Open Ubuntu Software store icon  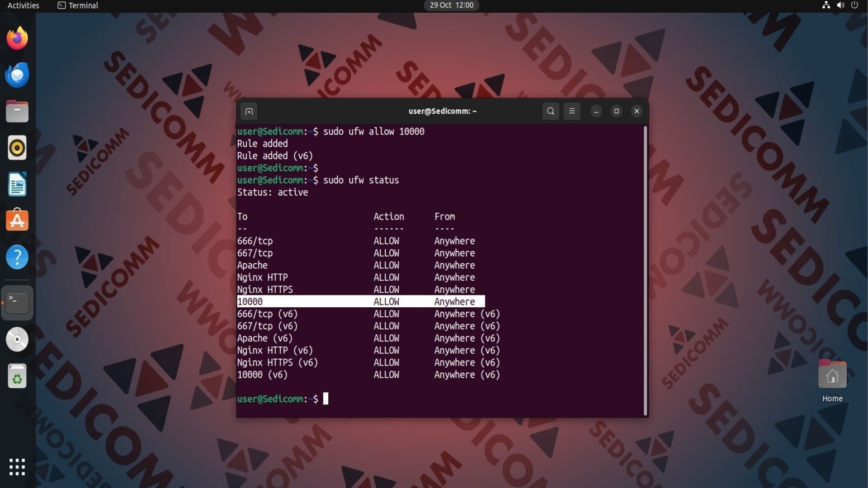(x=17, y=220)
